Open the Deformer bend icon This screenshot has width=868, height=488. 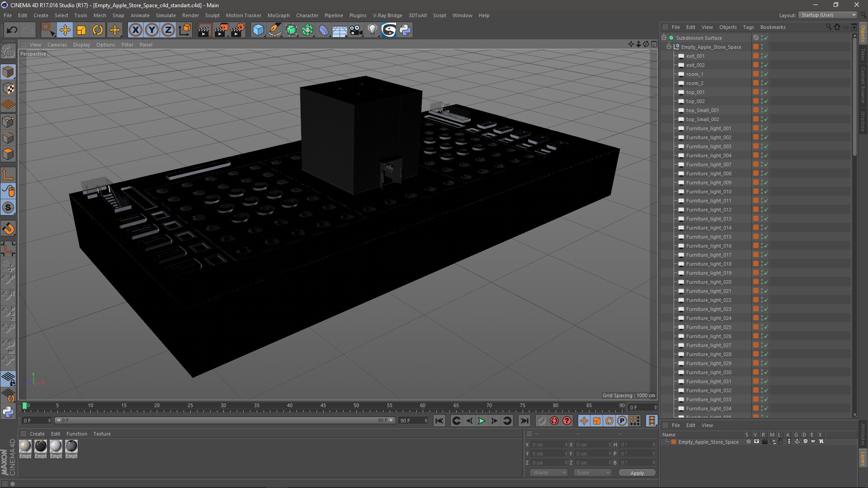(324, 30)
